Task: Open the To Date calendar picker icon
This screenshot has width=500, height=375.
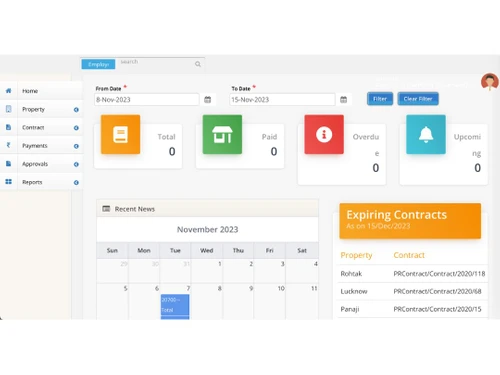Action: point(343,99)
